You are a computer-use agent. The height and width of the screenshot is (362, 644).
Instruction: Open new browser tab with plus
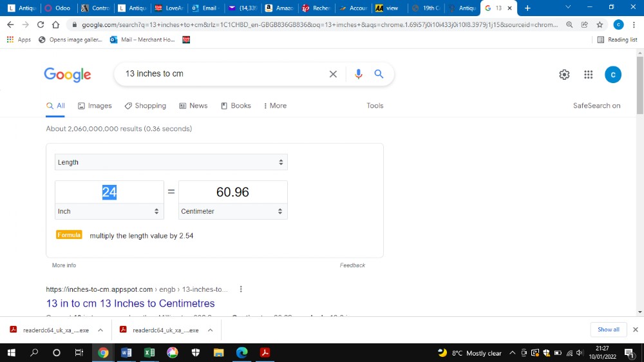pyautogui.click(x=527, y=8)
